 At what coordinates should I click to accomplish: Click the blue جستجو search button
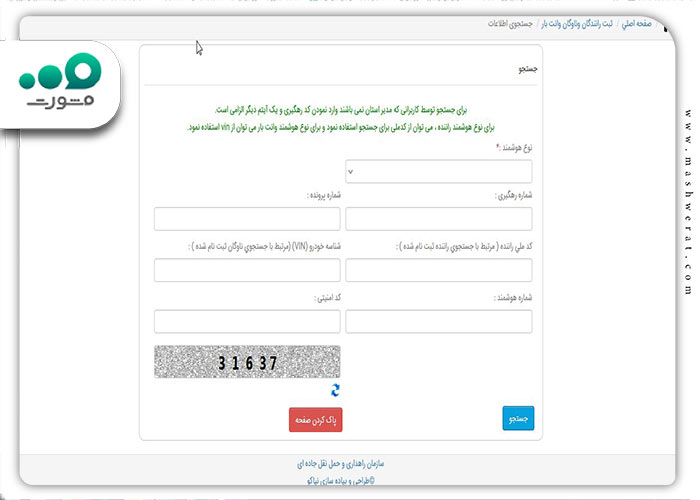(518, 418)
